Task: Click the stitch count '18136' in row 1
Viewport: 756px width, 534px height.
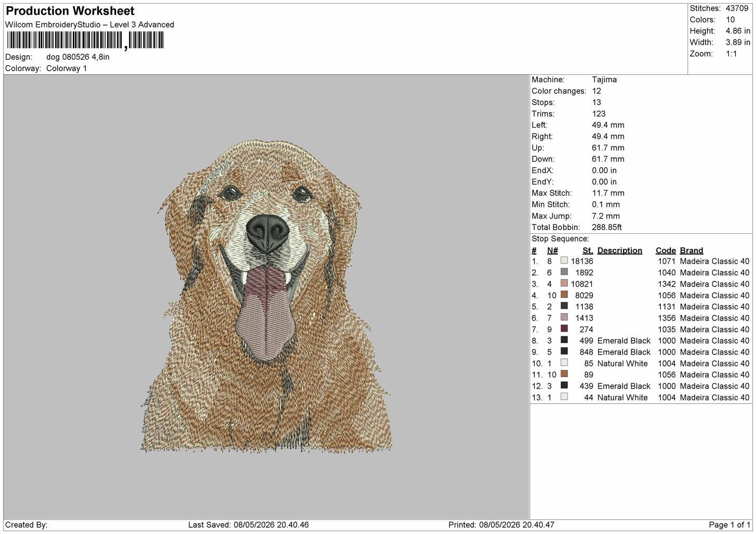Action: tap(582, 261)
